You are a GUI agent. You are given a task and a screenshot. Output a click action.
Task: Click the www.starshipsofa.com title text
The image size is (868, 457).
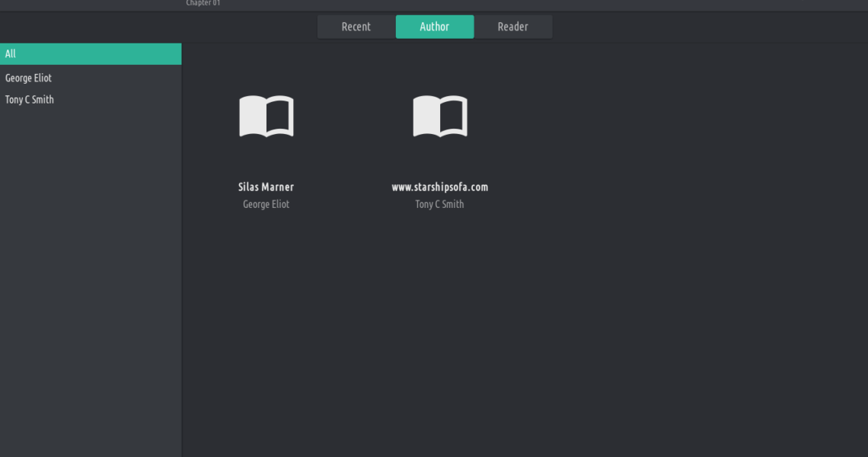[x=439, y=187]
